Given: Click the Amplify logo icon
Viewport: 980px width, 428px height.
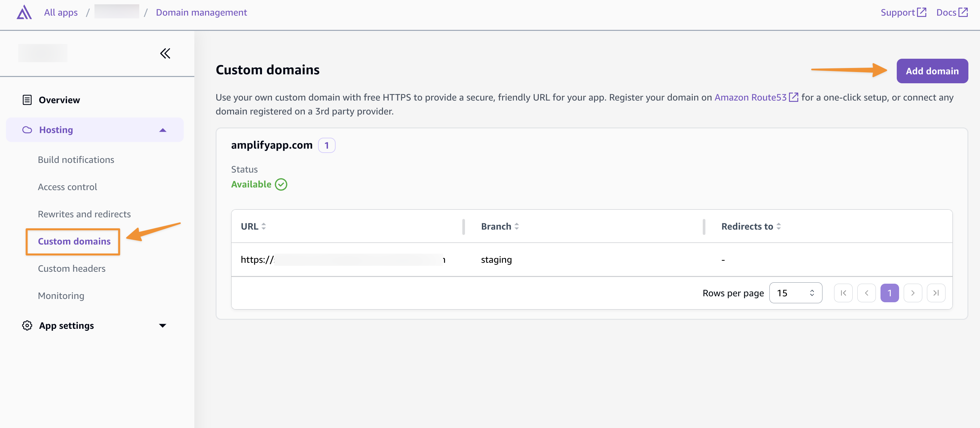Looking at the screenshot, I should 24,12.
